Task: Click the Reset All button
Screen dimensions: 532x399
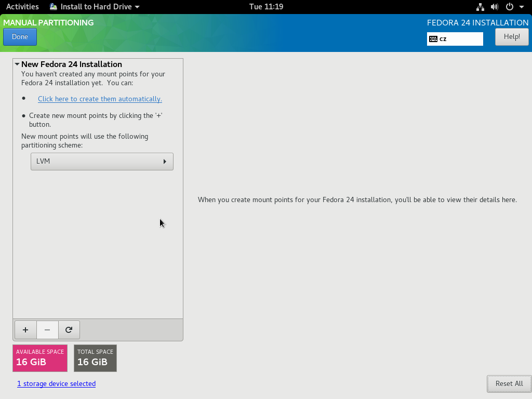Action: [x=509, y=384]
